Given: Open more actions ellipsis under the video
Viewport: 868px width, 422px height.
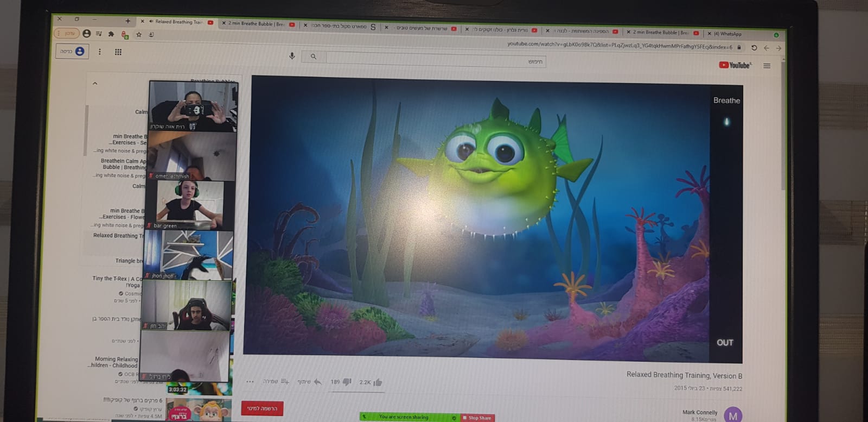Looking at the screenshot, I should [x=250, y=381].
